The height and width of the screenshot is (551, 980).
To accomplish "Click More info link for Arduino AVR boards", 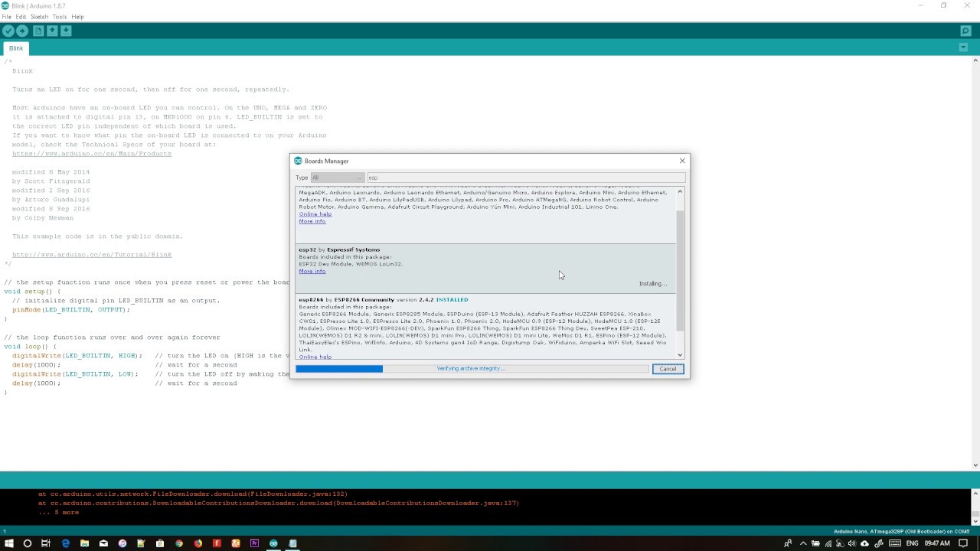I will [312, 221].
